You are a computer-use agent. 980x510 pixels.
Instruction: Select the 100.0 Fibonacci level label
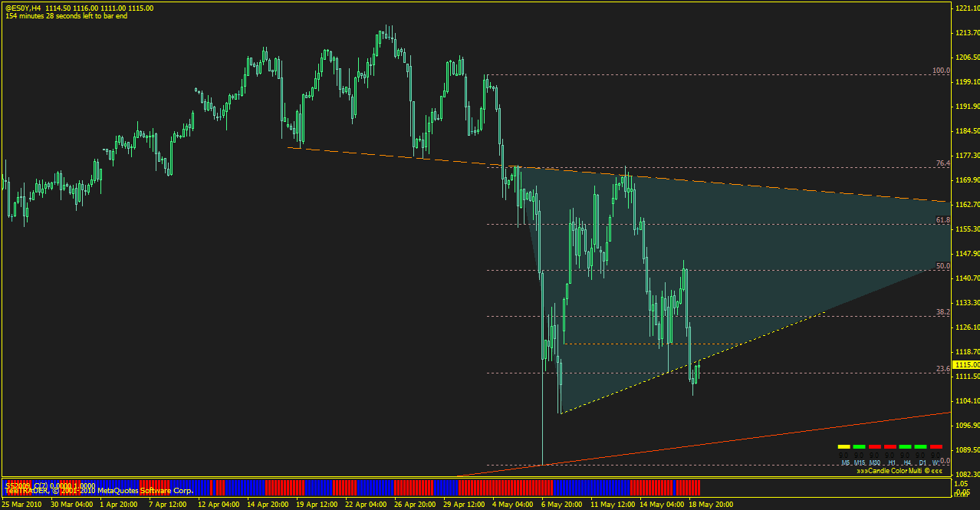[941, 71]
